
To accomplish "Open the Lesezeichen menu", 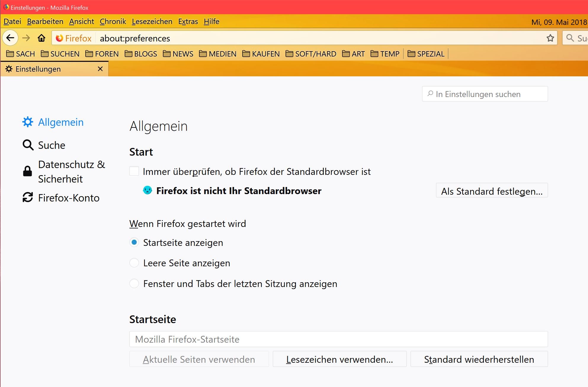I will [152, 22].
